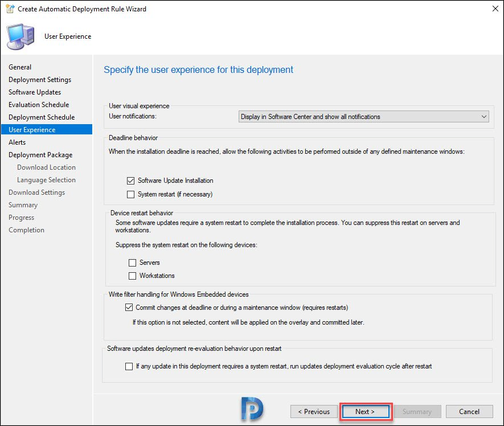
Task: Enable run updates evaluation cycle after restart
Action: 129,367
